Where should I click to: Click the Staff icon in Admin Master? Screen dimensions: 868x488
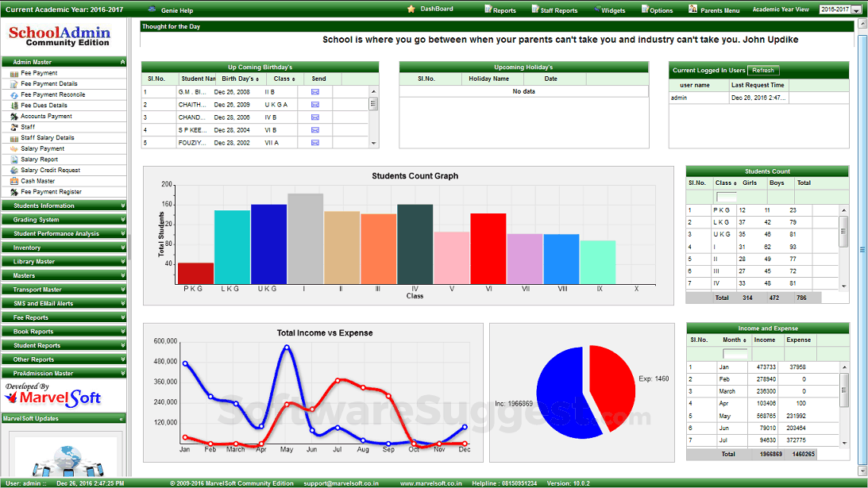tap(14, 127)
